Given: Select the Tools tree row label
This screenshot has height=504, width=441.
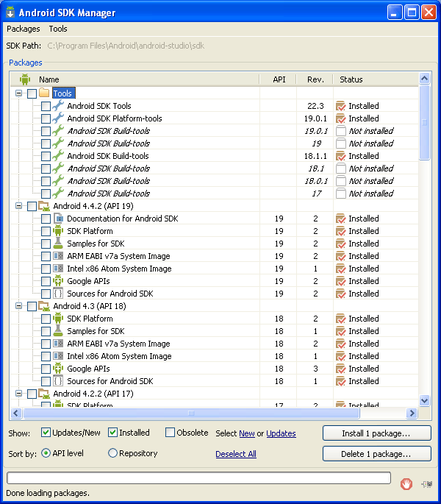Looking at the screenshot, I should coord(64,93).
